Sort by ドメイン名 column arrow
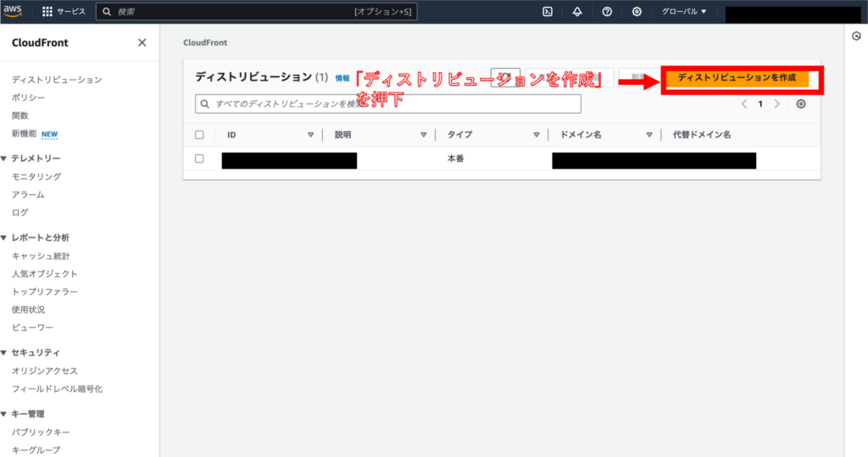The image size is (868, 457). pos(649,135)
